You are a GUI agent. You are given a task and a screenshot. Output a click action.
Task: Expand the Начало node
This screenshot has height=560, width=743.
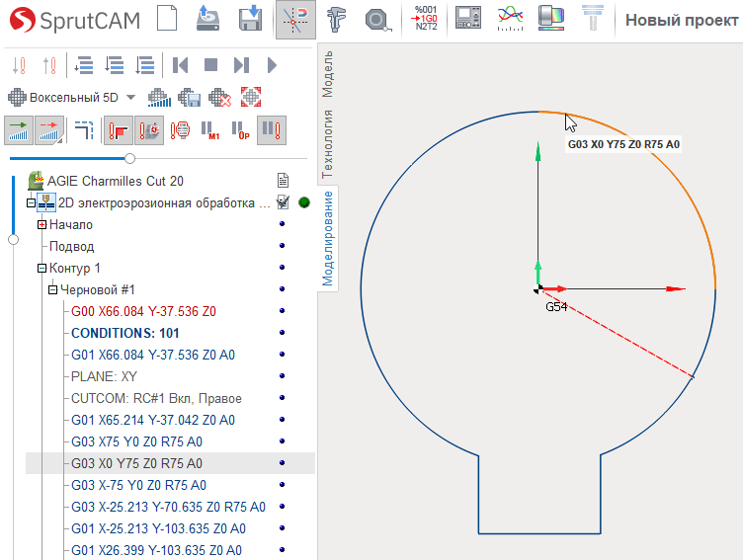41,225
